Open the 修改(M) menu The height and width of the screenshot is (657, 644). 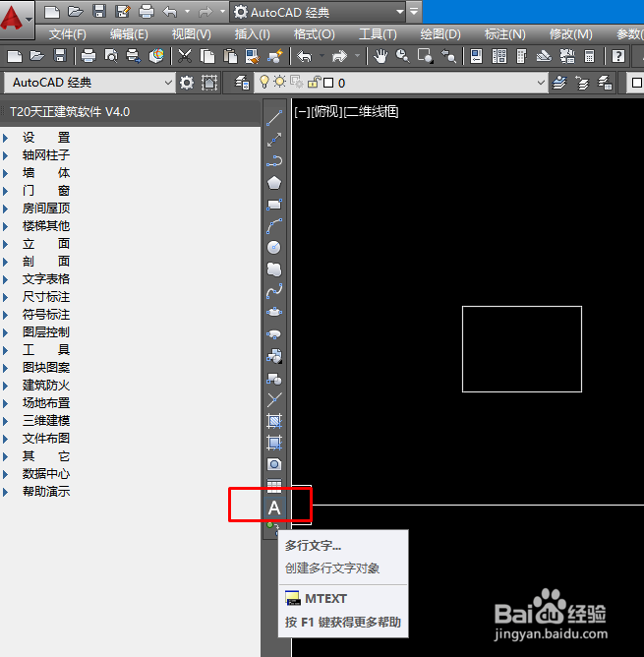click(570, 34)
